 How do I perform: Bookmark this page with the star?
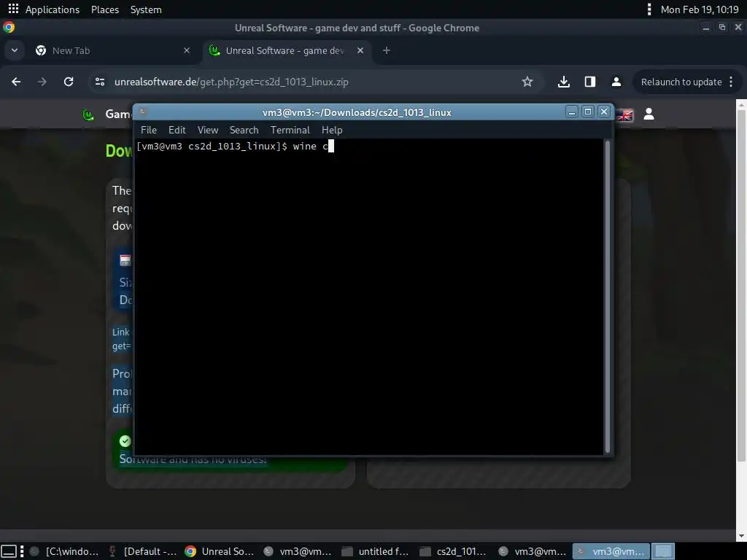point(527,82)
